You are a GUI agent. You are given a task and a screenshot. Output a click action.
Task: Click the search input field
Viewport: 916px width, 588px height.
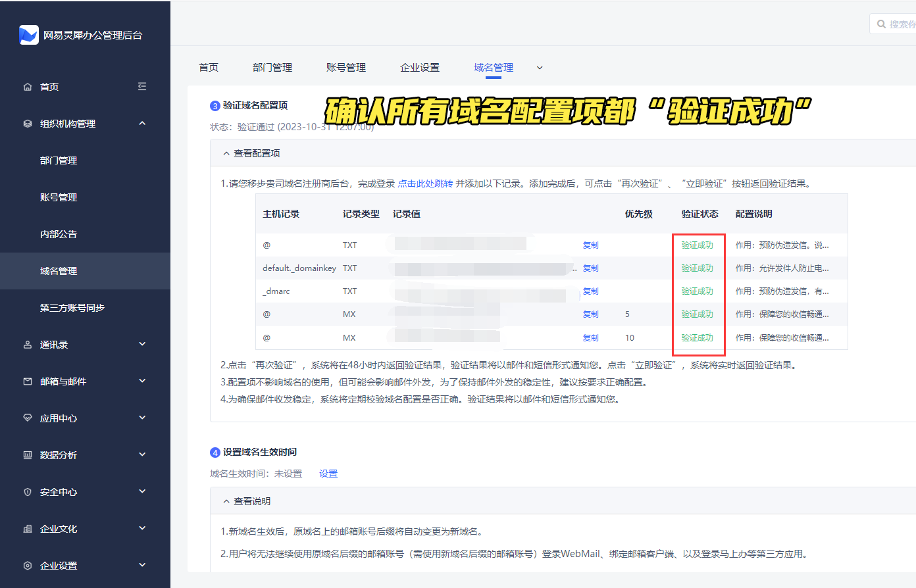(x=893, y=24)
